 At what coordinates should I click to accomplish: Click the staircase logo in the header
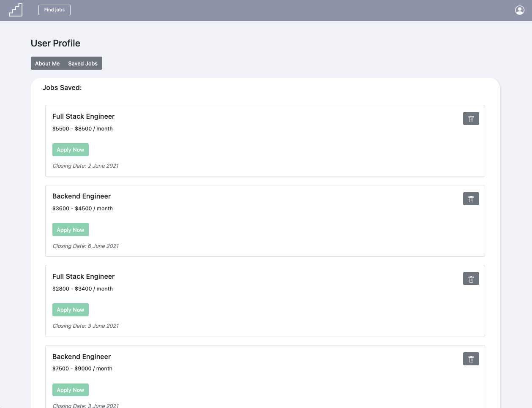[16, 10]
